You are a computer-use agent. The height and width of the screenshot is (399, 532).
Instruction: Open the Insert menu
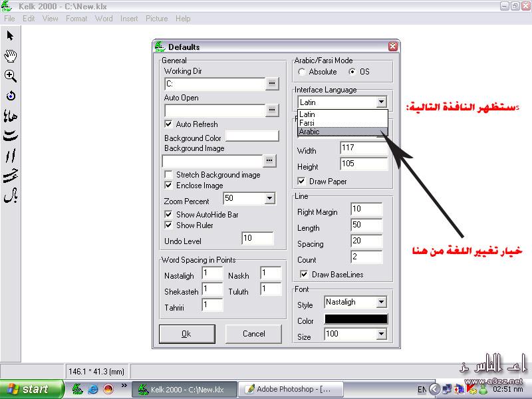tap(129, 19)
